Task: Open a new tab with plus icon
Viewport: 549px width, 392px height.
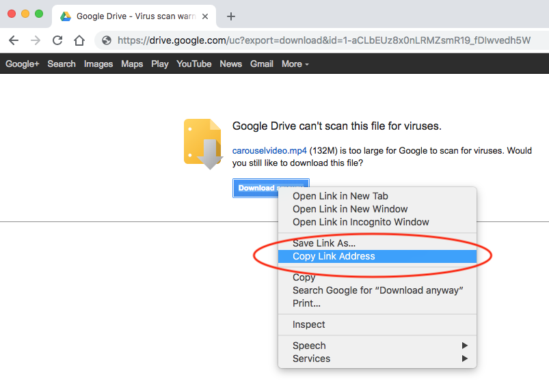Action: (x=231, y=16)
